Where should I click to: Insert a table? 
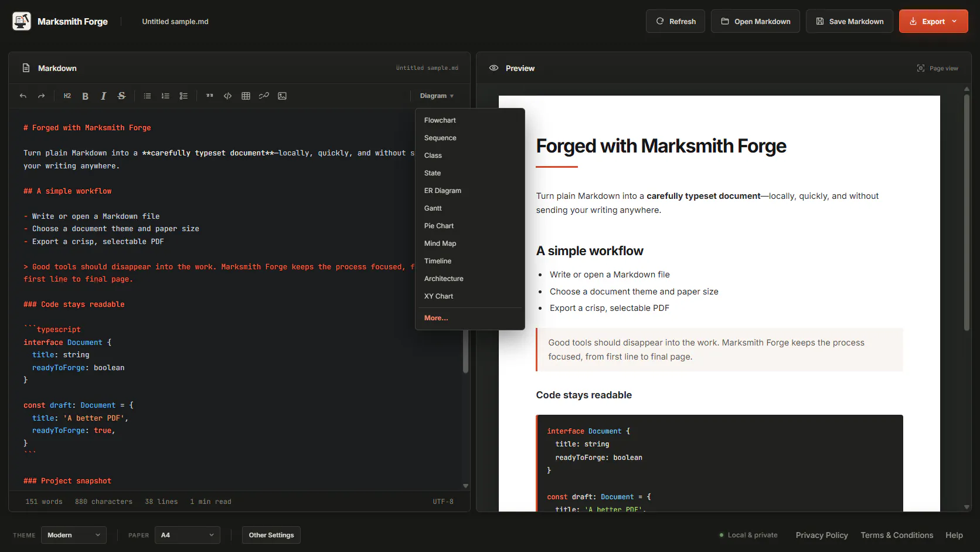point(246,96)
